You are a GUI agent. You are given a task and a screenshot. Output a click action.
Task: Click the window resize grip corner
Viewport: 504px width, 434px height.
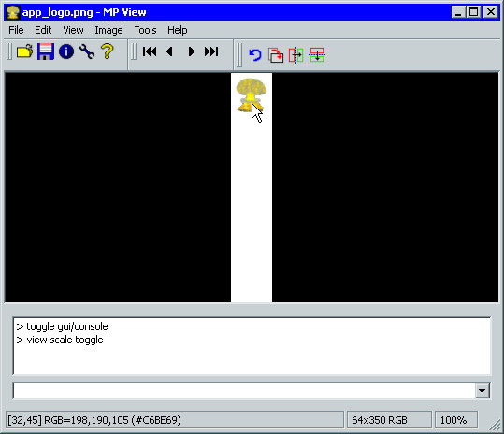(494, 425)
